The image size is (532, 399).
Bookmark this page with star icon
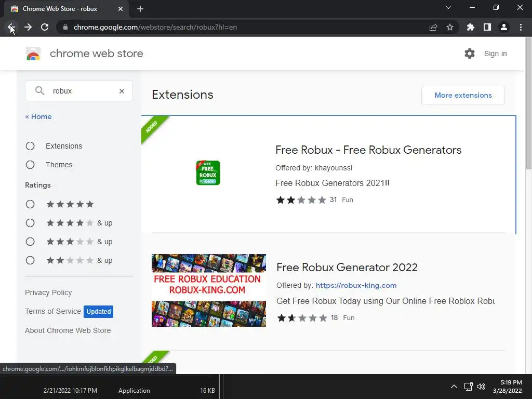pyautogui.click(x=450, y=27)
